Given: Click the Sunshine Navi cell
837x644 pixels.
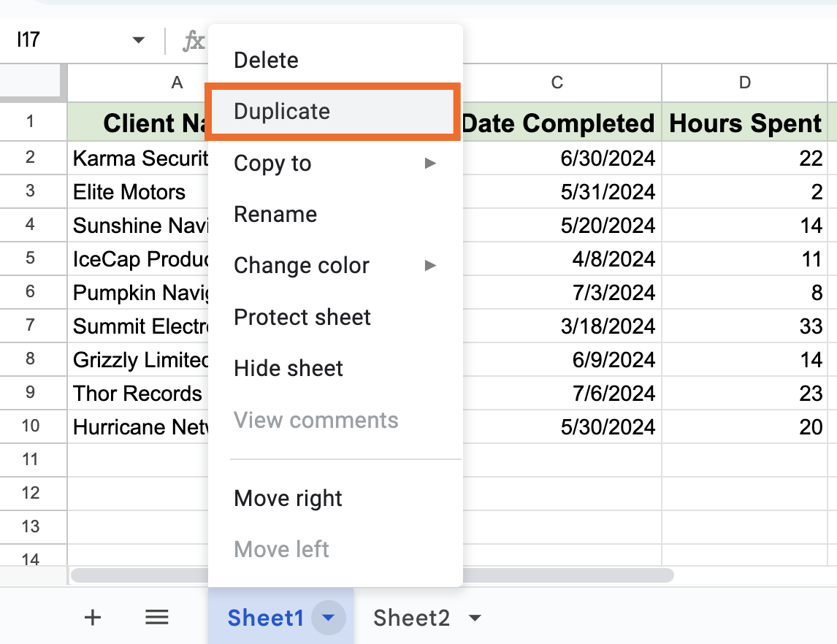Looking at the screenshot, I should [x=138, y=225].
